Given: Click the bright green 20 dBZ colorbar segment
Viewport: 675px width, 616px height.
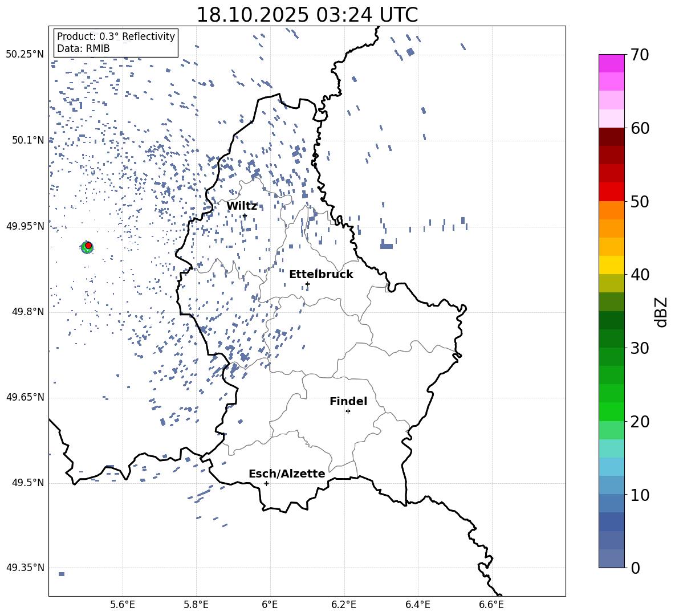Looking at the screenshot, I should coord(612,411).
